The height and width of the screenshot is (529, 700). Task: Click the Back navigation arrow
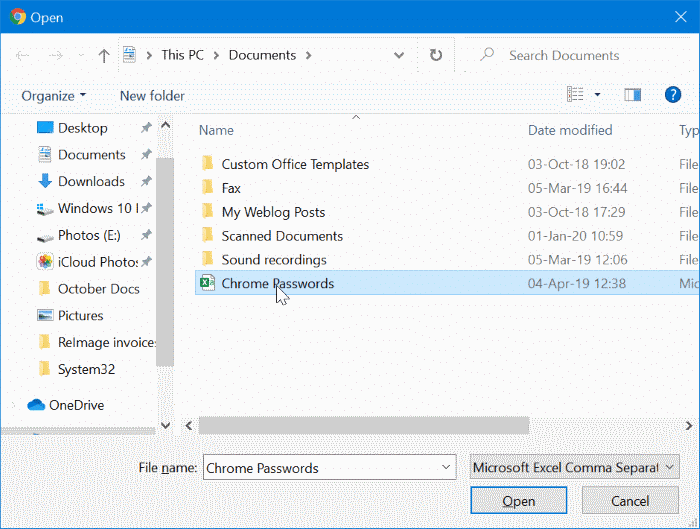[22, 56]
